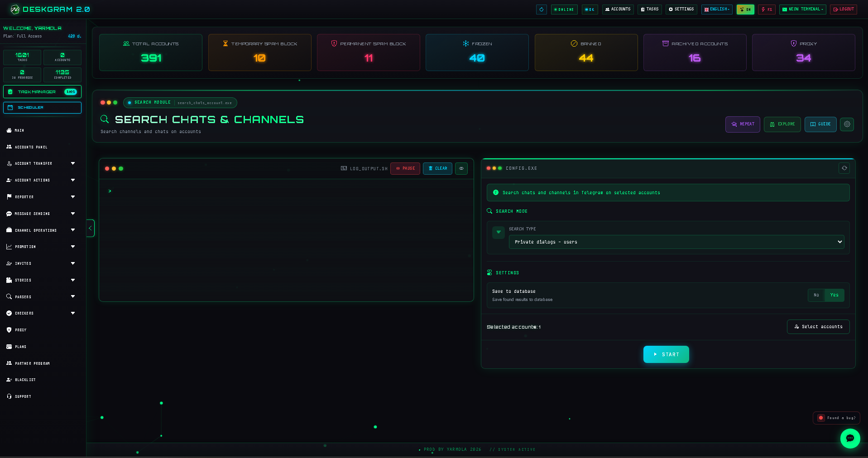
Task: Click the Account Transfer icon
Action: [9, 163]
